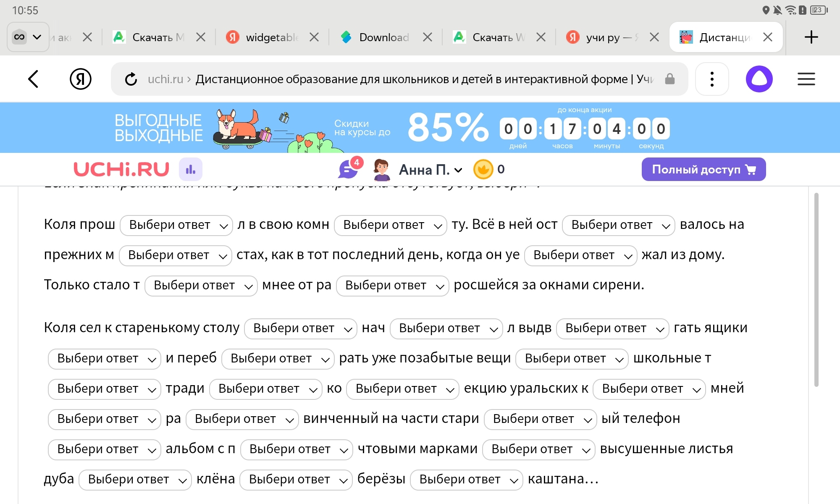This screenshot has width=840, height=504.
Task: Open the incognito tab-group switcher
Action: [x=28, y=37]
